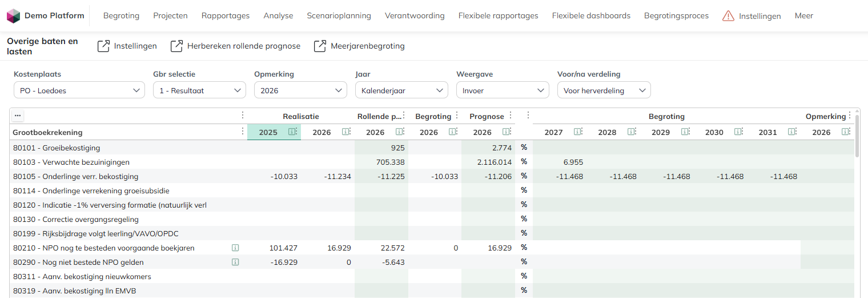Click the Demo Platform cube logo
Screen dimensions: 868x298
coord(13,16)
